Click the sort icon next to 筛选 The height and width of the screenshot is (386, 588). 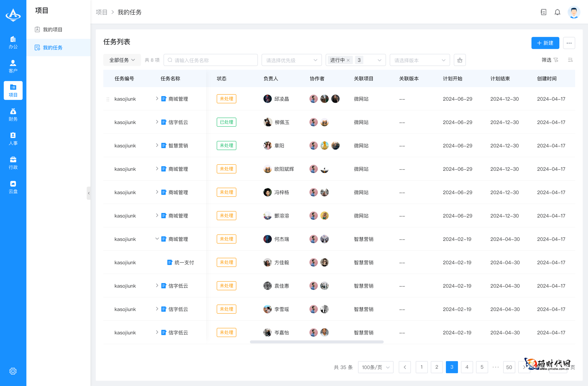(570, 60)
